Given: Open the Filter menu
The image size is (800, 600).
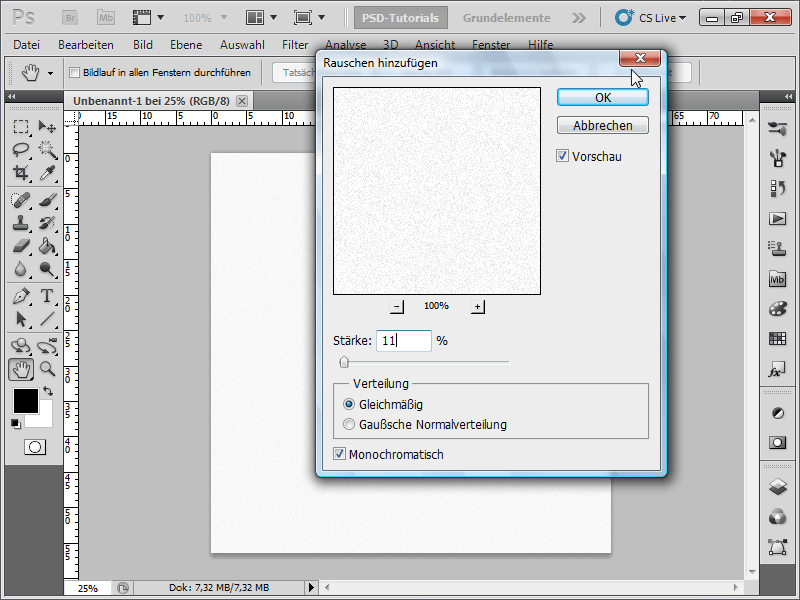Looking at the screenshot, I should (295, 45).
